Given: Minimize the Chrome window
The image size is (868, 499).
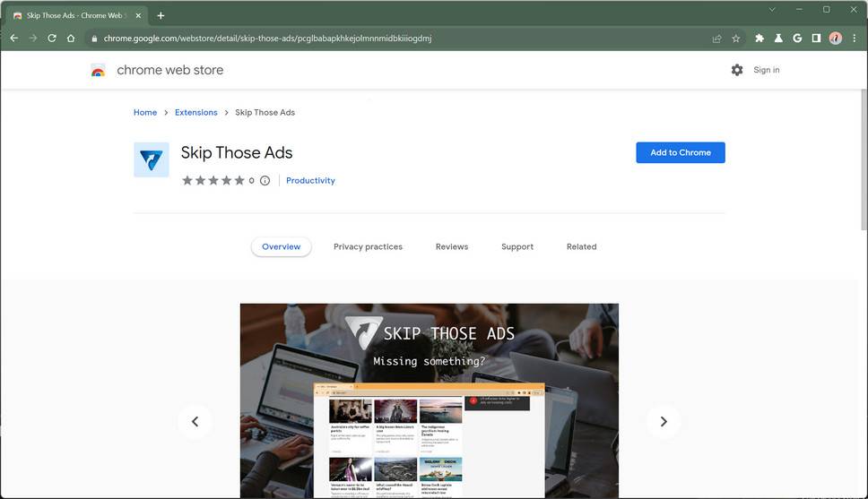Looking at the screenshot, I should click(799, 9).
